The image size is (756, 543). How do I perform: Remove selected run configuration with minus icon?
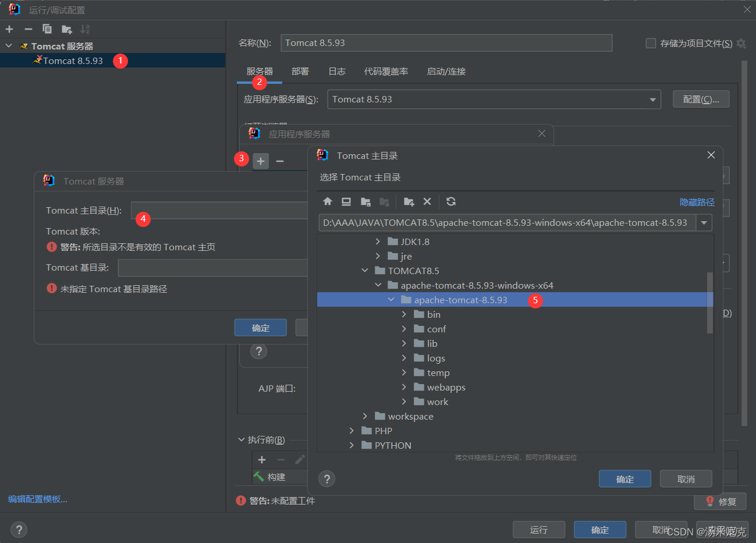tap(28, 29)
